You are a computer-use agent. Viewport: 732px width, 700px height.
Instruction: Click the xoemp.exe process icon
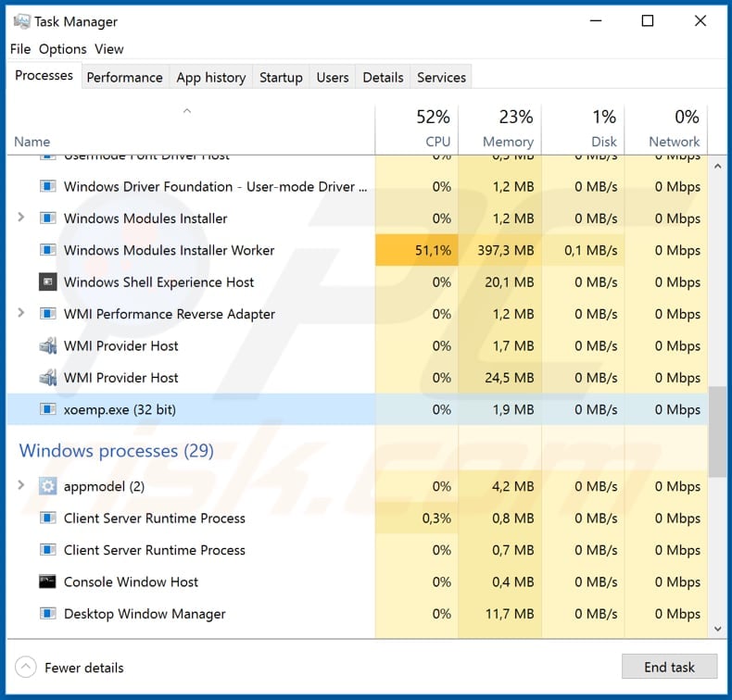coord(47,409)
